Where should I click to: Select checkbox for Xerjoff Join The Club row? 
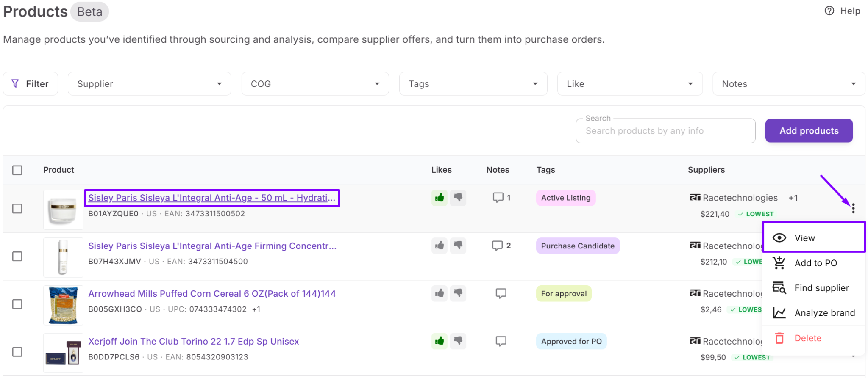tap(17, 352)
